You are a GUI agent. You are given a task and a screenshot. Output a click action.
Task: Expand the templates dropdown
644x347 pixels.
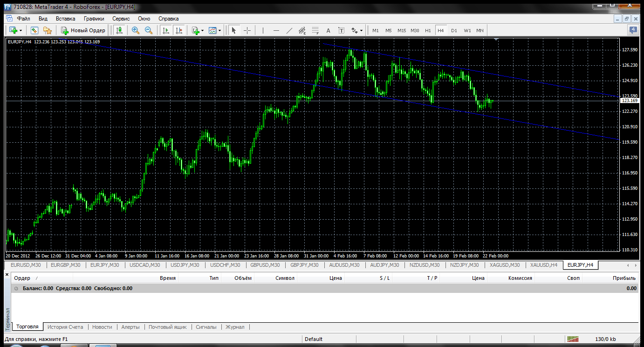pos(220,31)
